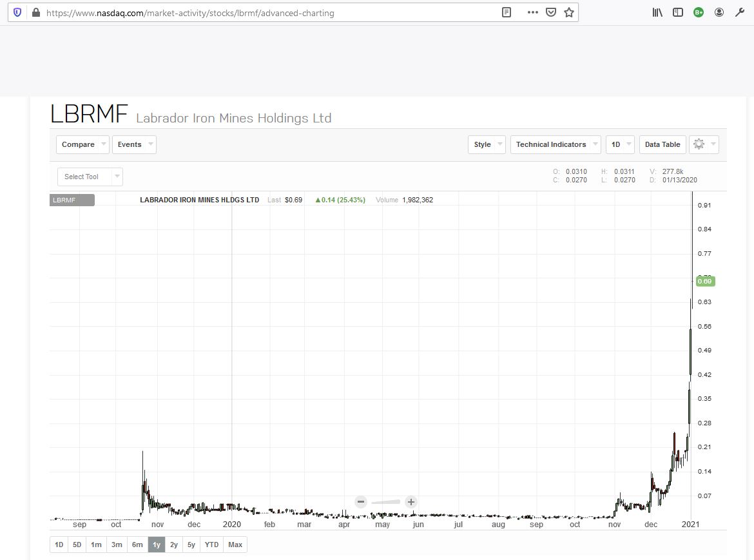Toggle reader view icon in address bar
The height and width of the screenshot is (560, 754).
507,12
